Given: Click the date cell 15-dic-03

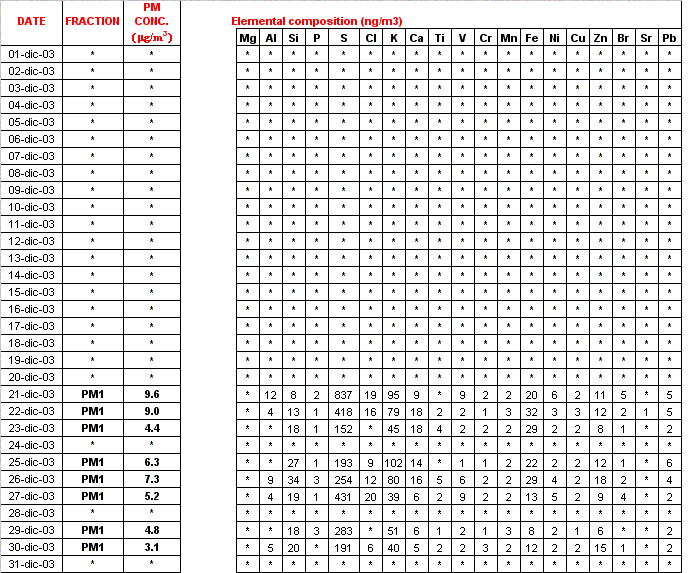Looking at the screenshot, I should (x=32, y=292).
